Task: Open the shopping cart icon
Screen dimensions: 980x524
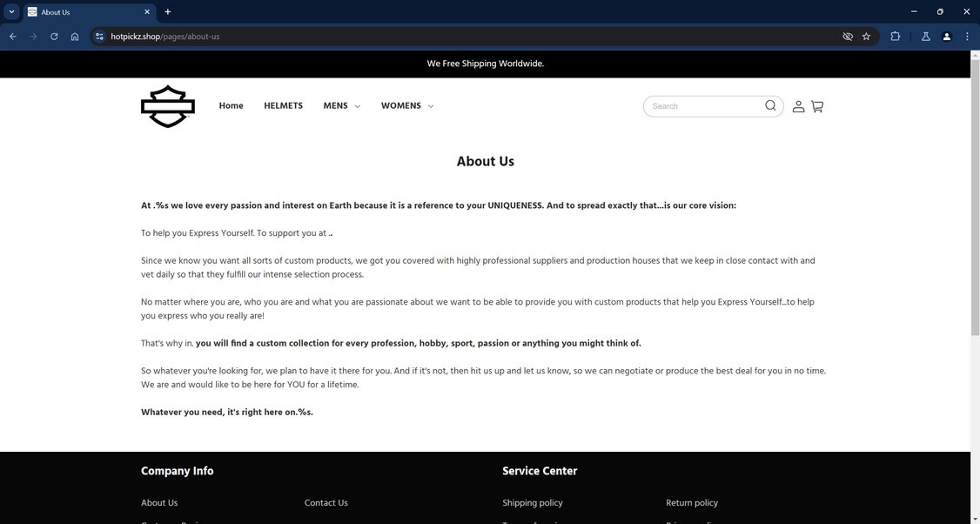Action: [x=817, y=106]
